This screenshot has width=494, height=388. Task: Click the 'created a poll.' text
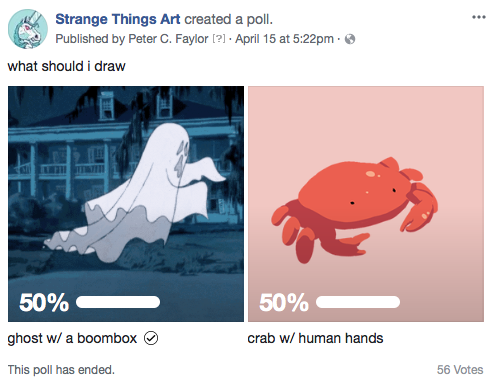(228, 19)
